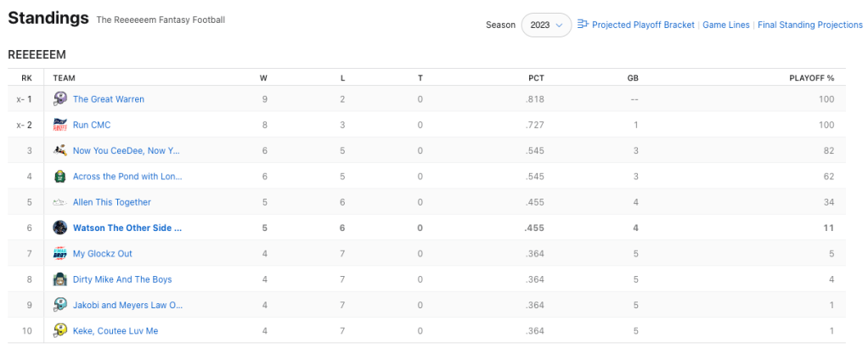Open The Great Warren team page

click(109, 99)
